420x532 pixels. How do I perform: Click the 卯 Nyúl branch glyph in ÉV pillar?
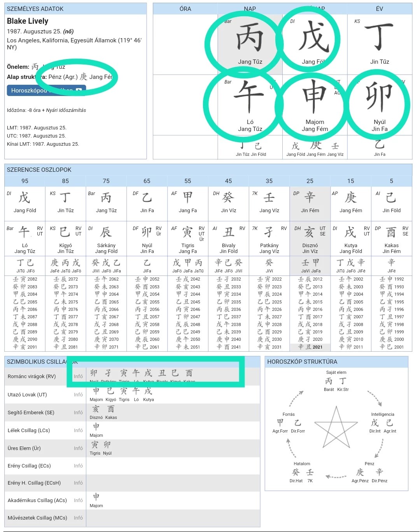[x=380, y=97]
